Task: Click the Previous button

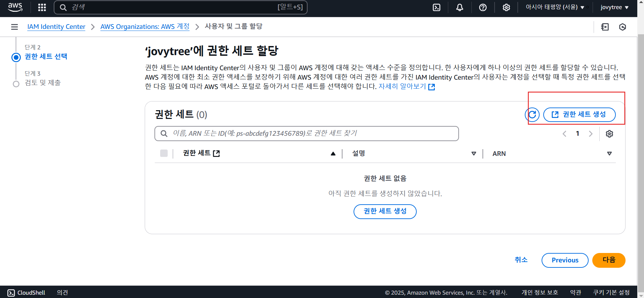Action: pos(565,260)
